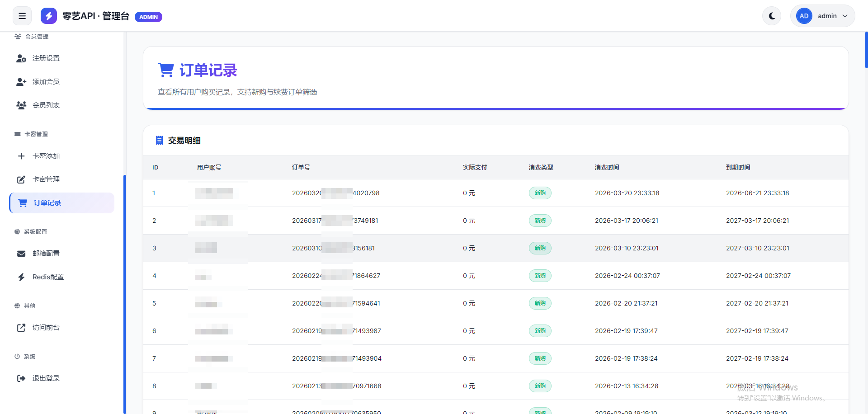The width and height of the screenshot is (868, 414).
Task: Click the 卡密管理 edit icon
Action: (x=21, y=179)
